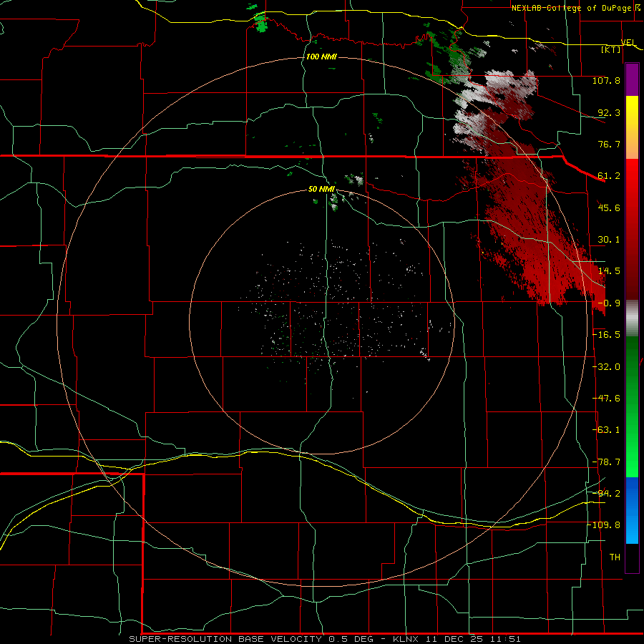Screen dimensions: 644x644
Task: Click the "[KT]" units label
Action: (611, 49)
